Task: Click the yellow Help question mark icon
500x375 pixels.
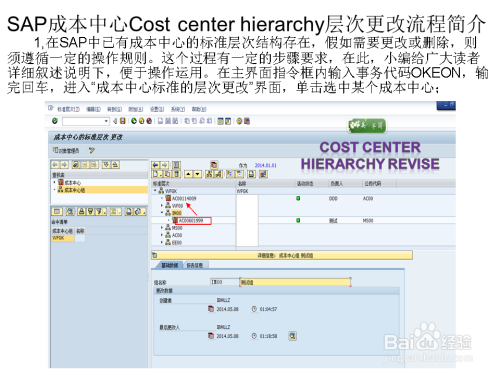Action: [239, 121]
